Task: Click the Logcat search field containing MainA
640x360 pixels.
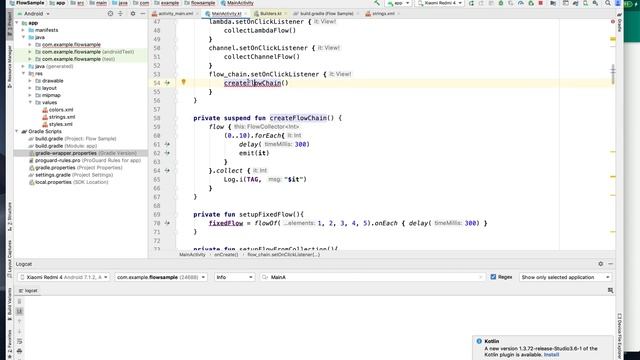Action: [x=372, y=277]
